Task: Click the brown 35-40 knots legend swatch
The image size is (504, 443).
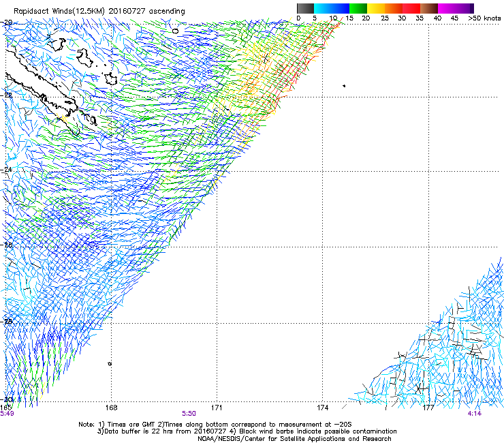Action: coord(429,8)
